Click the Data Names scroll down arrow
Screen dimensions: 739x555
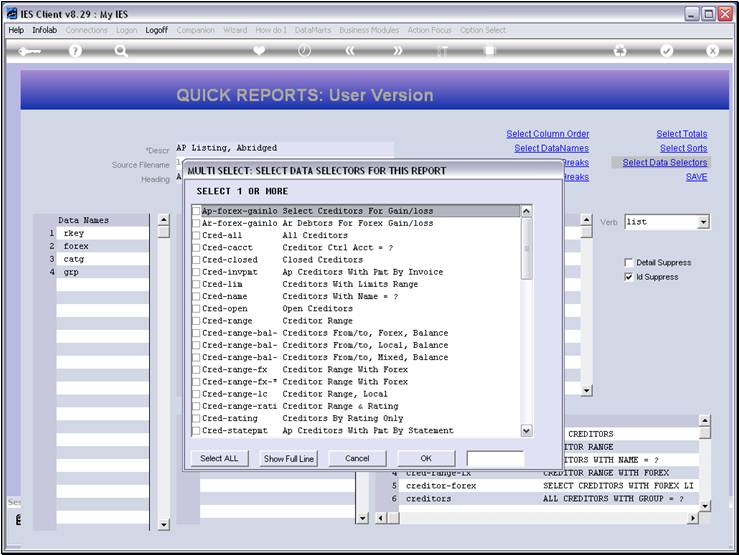[163, 524]
